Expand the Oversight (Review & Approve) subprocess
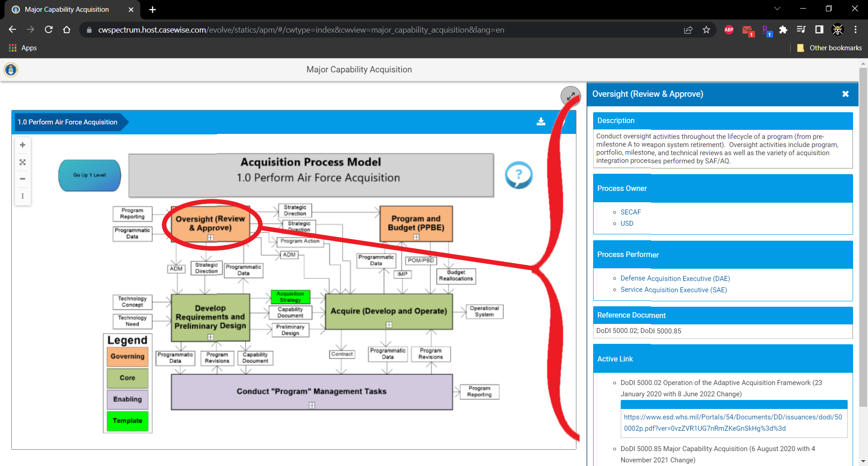This screenshot has height=466, width=868. 211,238
